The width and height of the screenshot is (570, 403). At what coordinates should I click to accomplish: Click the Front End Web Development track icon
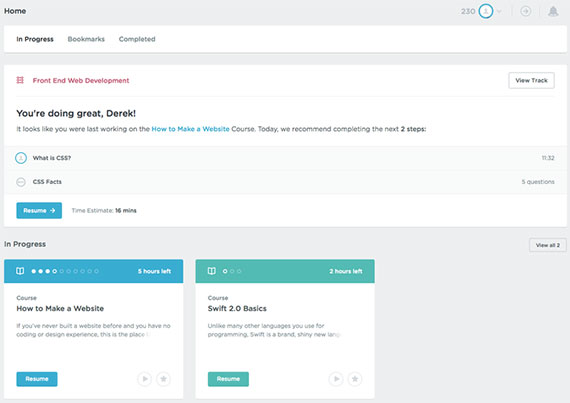pyautogui.click(x=20, y=80)
